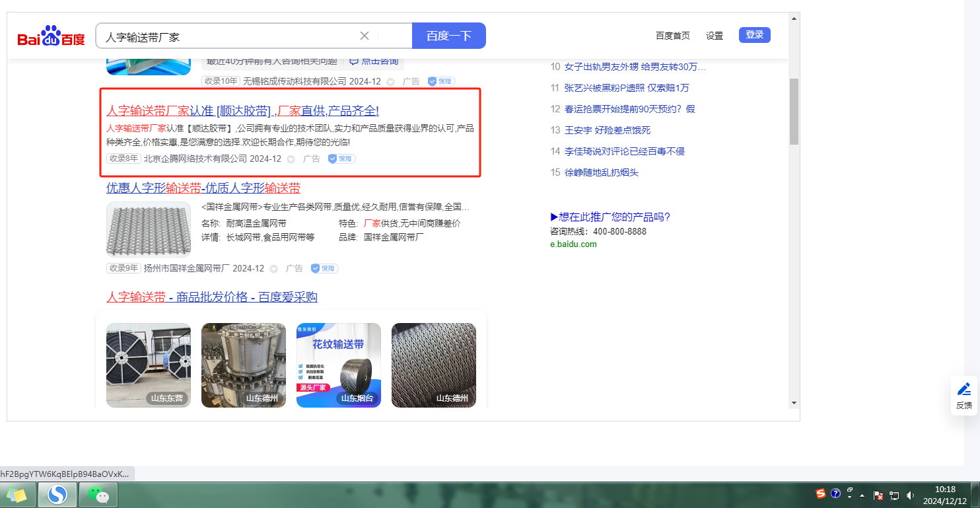Open the 山东德州 product thumbnail beside 山东东营
Viewport: 980px width, 508px height.
[x=244, y=365]
